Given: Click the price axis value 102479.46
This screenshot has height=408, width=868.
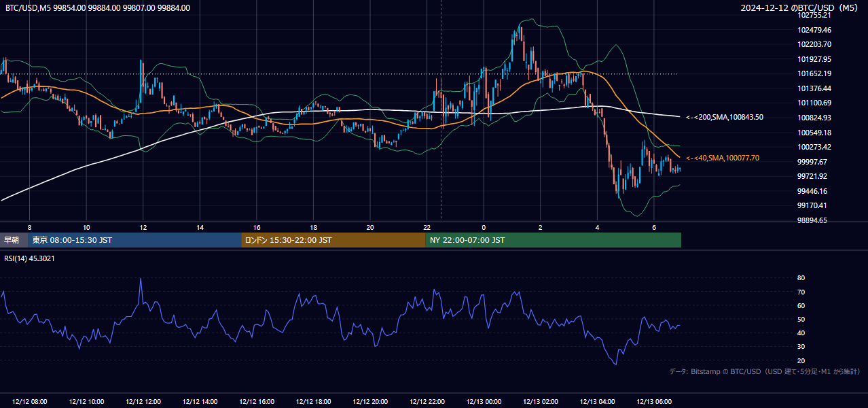Looking at the screenshot, I should [814, 30].
